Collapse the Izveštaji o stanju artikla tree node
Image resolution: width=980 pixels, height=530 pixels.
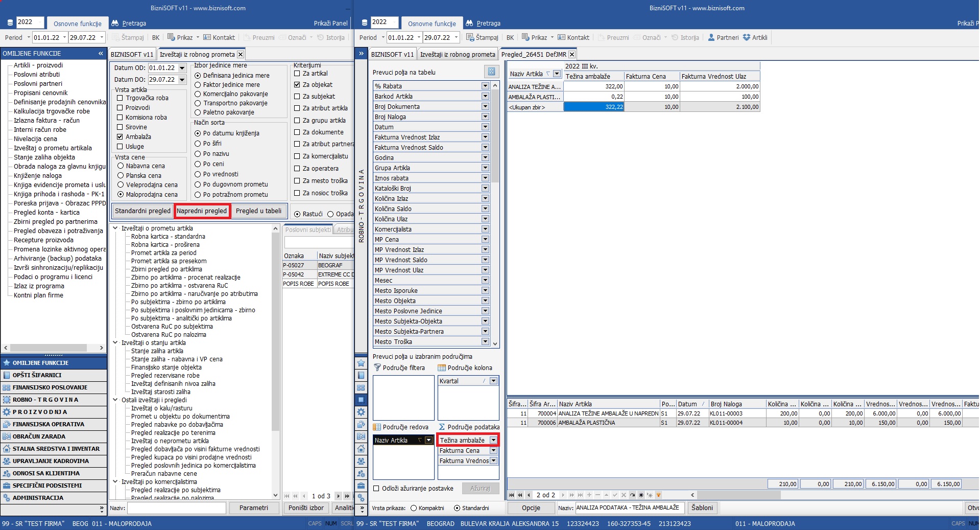(115, 343)
